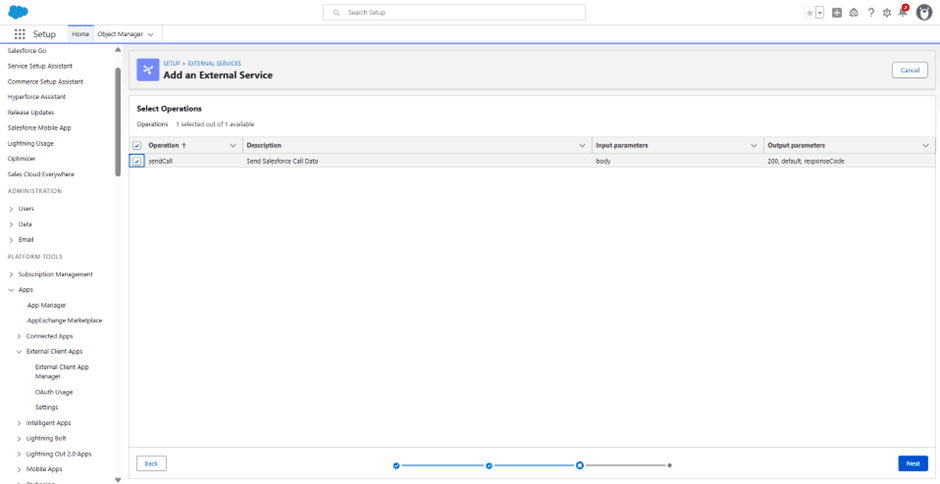Viewport: 940px width, 484px height.
Task: Open App Manager
Action: 47,305
